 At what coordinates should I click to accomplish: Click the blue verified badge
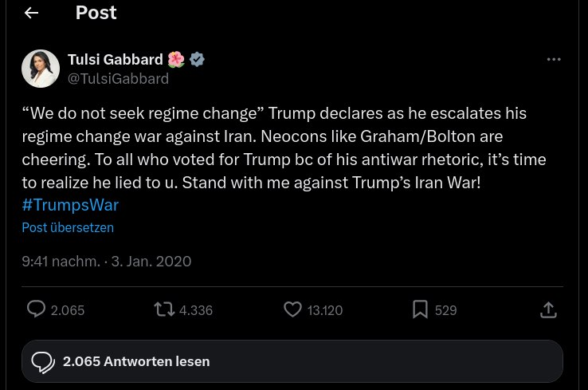pos(196,60)
